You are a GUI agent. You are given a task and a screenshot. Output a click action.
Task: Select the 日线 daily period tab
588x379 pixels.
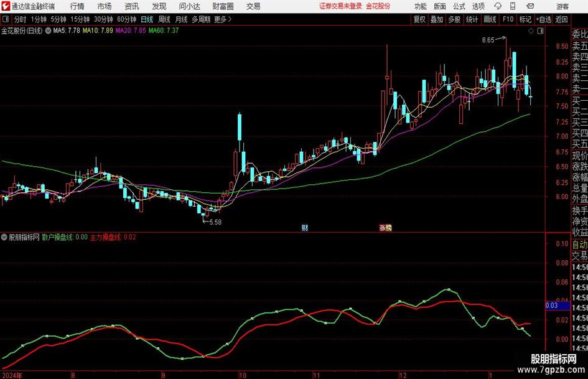(x=147, y=19)
